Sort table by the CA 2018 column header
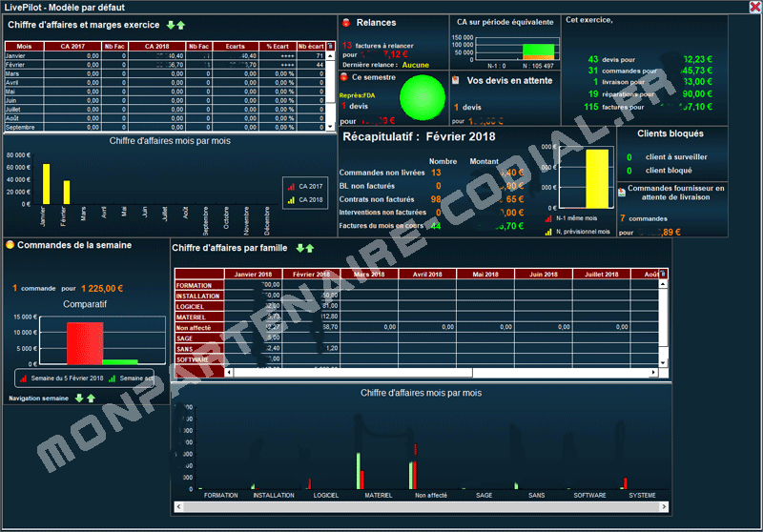763x532 pixels. tap(157, 46)
